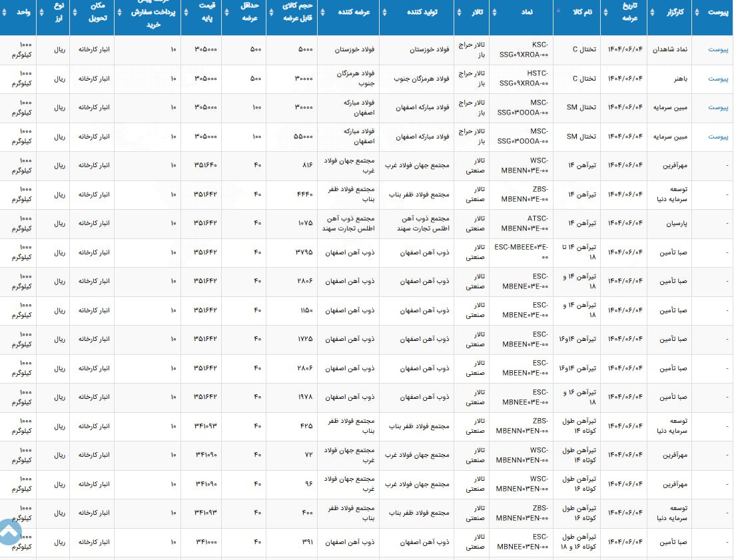Click تخته C product cell in فولاد خوزستان row
Image resolution: width=734 pixels, height=560 pixels.
tap(584, 49)
